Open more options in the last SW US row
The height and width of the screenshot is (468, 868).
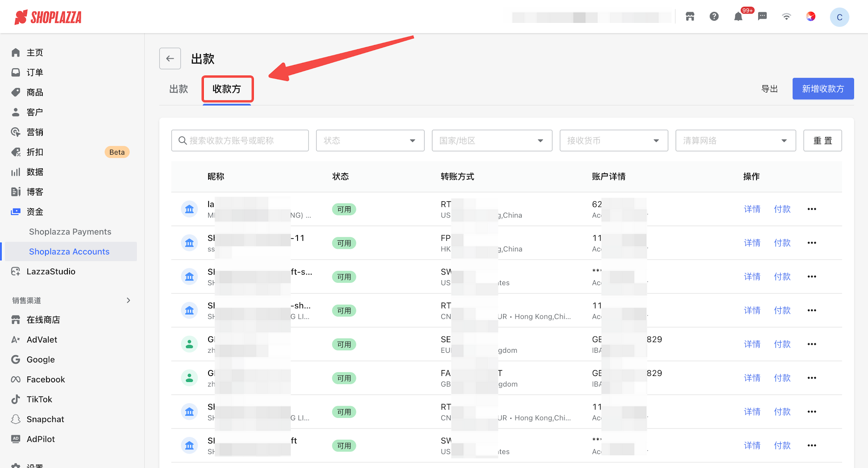[812, 446]
